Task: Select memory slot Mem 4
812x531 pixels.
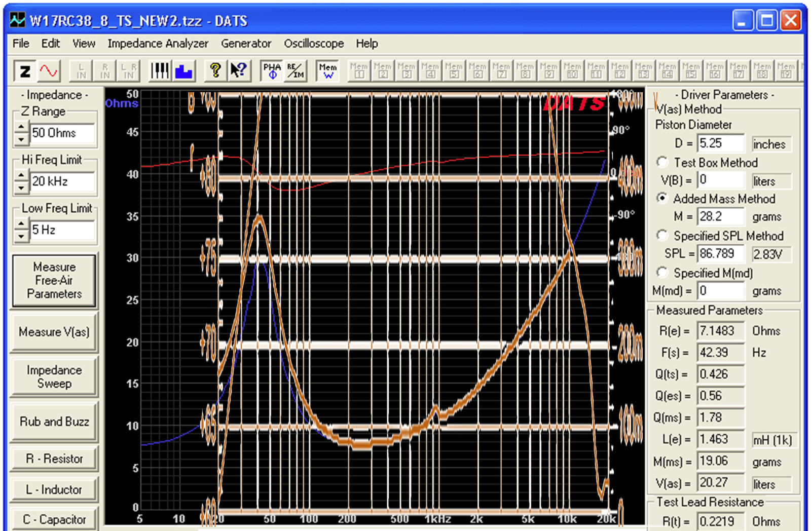Action: pyautogui.click(x=430, y=71)
